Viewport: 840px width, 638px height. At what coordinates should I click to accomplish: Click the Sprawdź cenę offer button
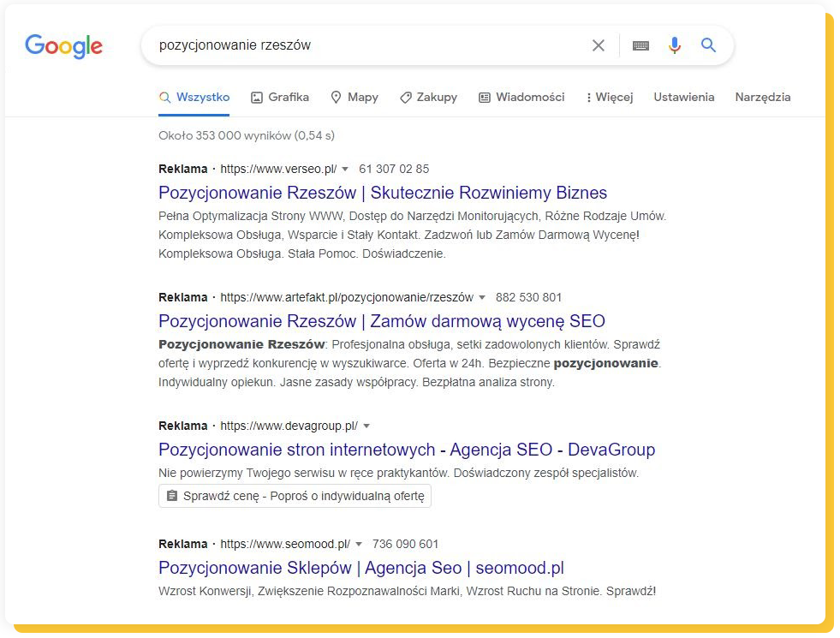click(295, 495)
